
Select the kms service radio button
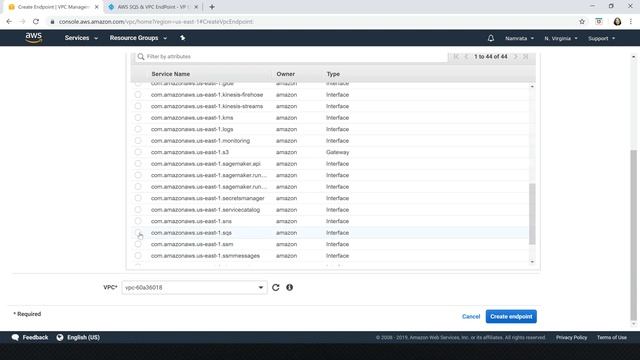138,117
